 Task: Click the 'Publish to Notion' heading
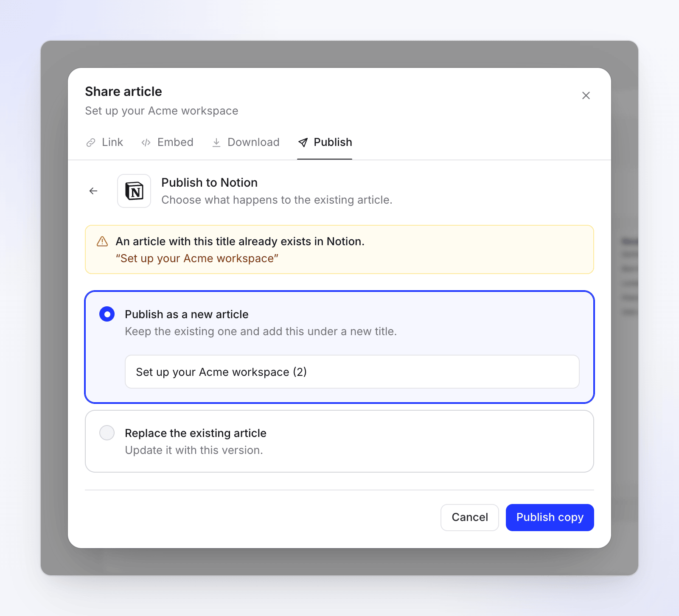point(210,182)
